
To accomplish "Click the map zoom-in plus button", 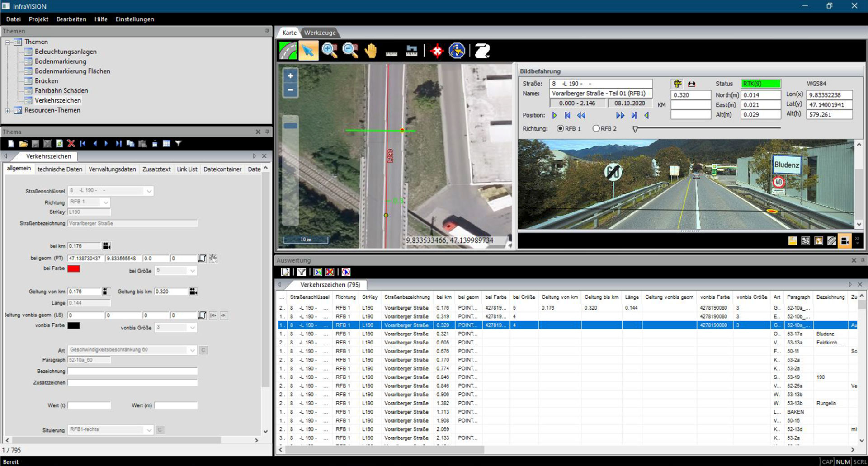I will pyautogui.click(x=290, y=76).
